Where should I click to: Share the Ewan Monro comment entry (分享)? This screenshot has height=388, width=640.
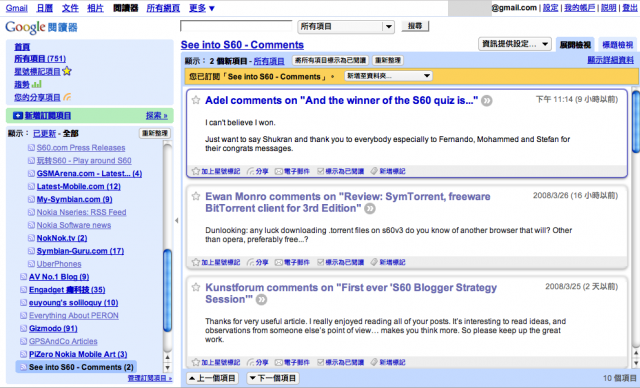(258, 262)
